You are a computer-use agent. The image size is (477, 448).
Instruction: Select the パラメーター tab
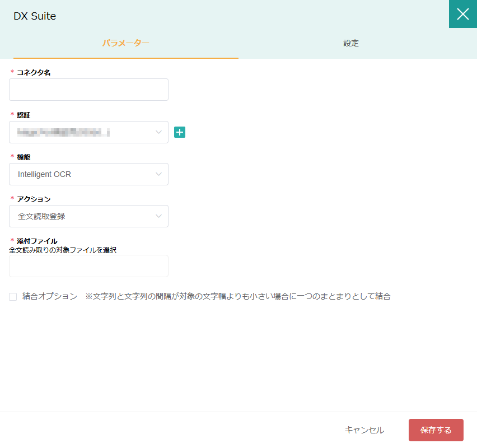[125, 43]
